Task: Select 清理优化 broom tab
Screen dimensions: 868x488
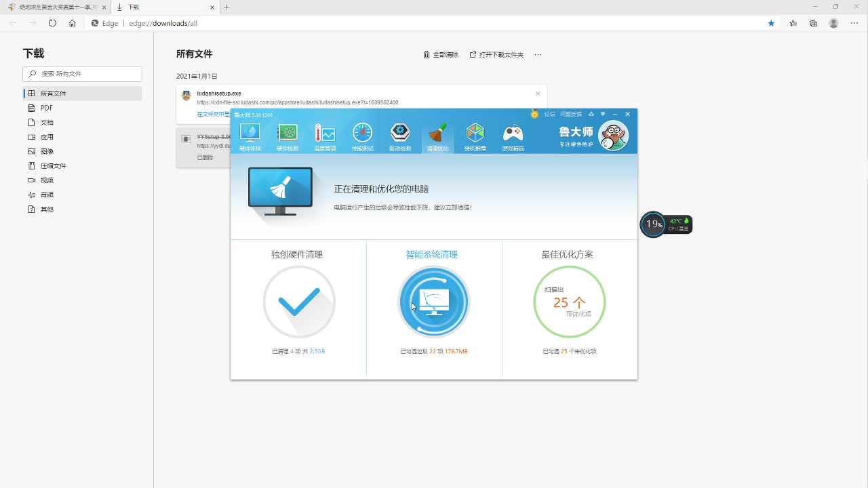Action: tap(437, 137)
